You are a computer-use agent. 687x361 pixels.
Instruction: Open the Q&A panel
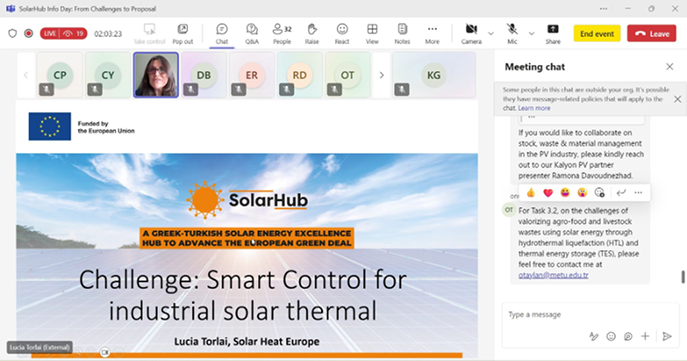(x=252, y=34)
